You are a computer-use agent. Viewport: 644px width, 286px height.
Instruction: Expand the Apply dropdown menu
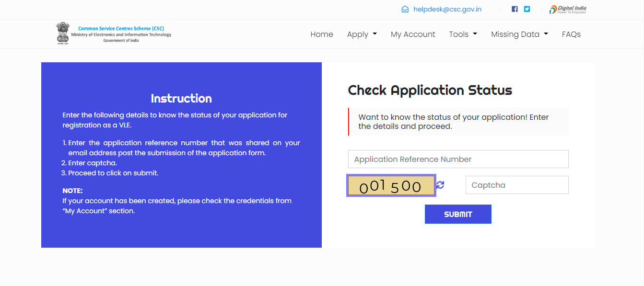[362, 34]
